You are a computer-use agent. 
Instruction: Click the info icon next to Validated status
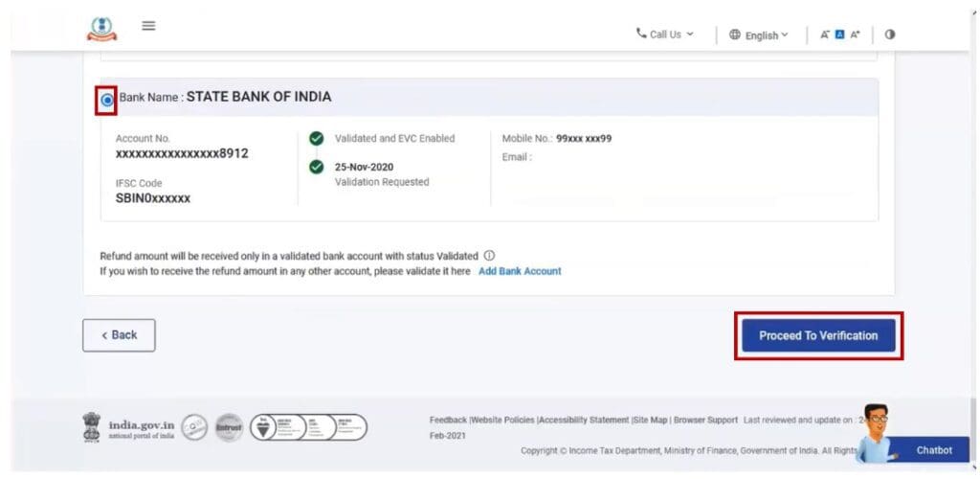click(489, 256)
